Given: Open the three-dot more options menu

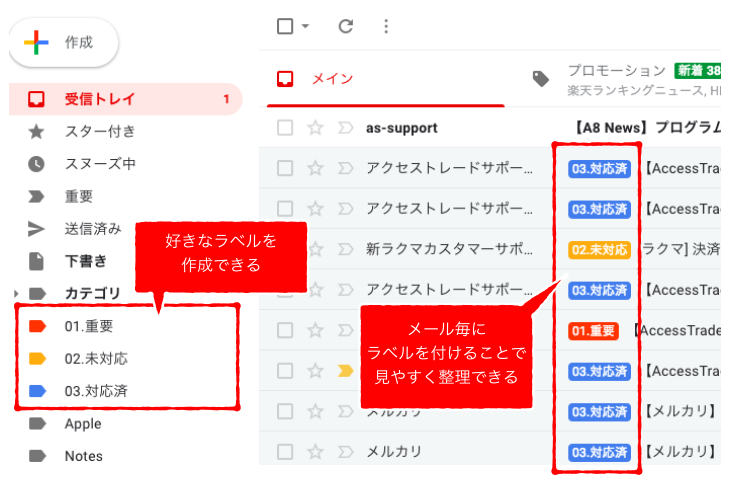Looking at the screenshot, I should click(386, 26).
